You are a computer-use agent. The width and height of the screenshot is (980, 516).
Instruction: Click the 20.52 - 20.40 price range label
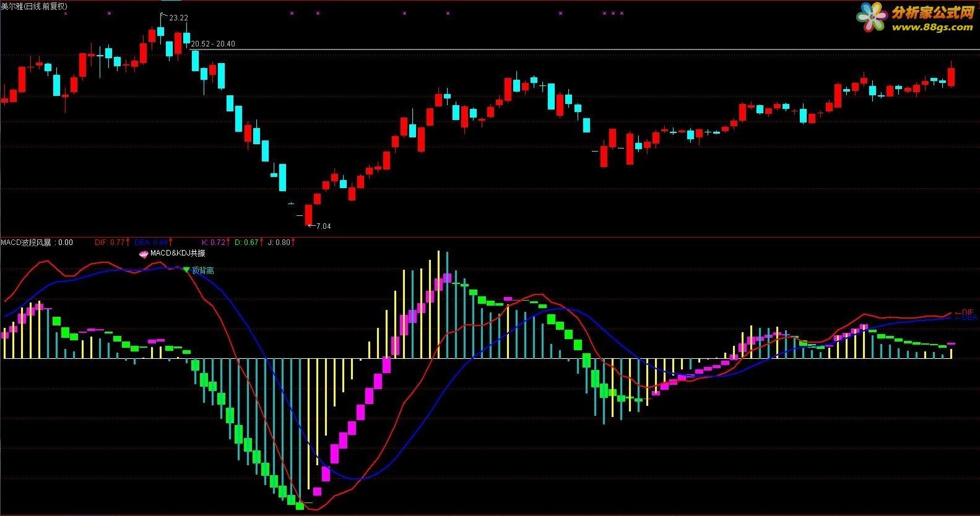(x=213, y=44)
